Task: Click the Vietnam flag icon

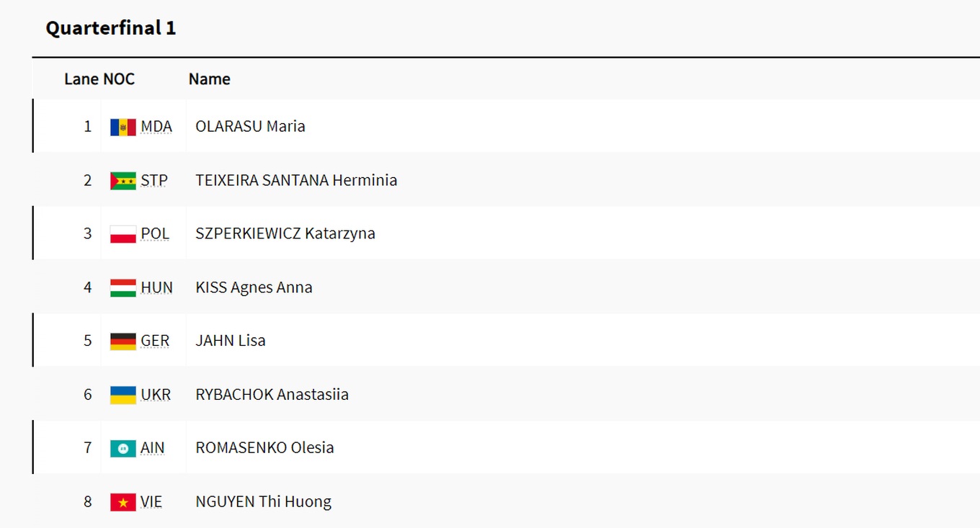Action: coord(122,502)
